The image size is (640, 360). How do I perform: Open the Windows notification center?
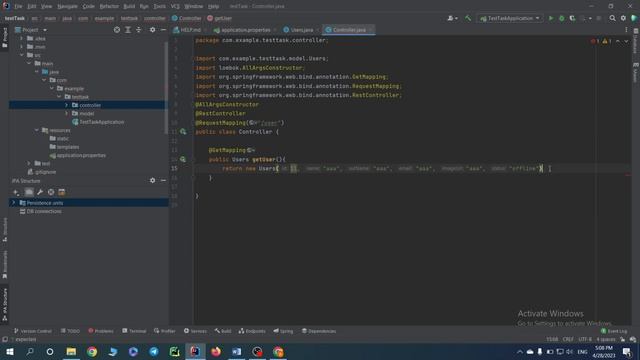tap(627, 351)
